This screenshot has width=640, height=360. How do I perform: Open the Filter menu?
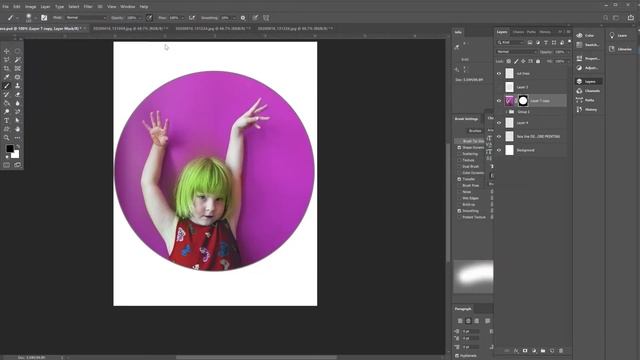click(88, 7)
